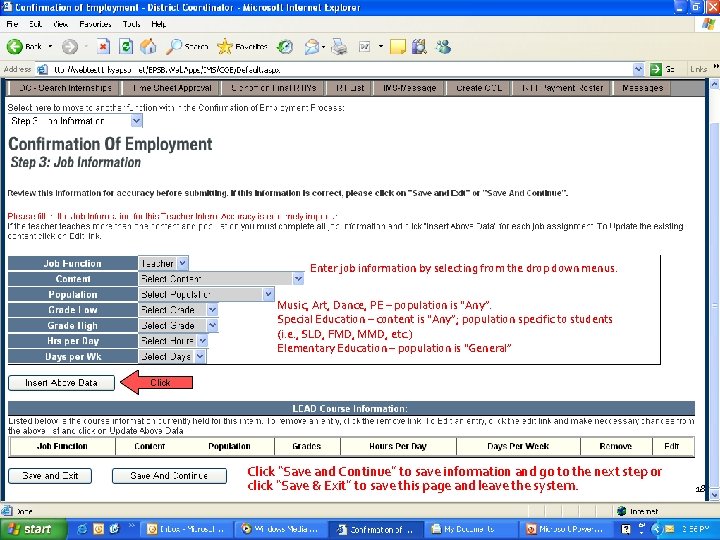Click the yellow Discuss note icon
The height and width of the screenshot is (540, 720).
point(398,46)
